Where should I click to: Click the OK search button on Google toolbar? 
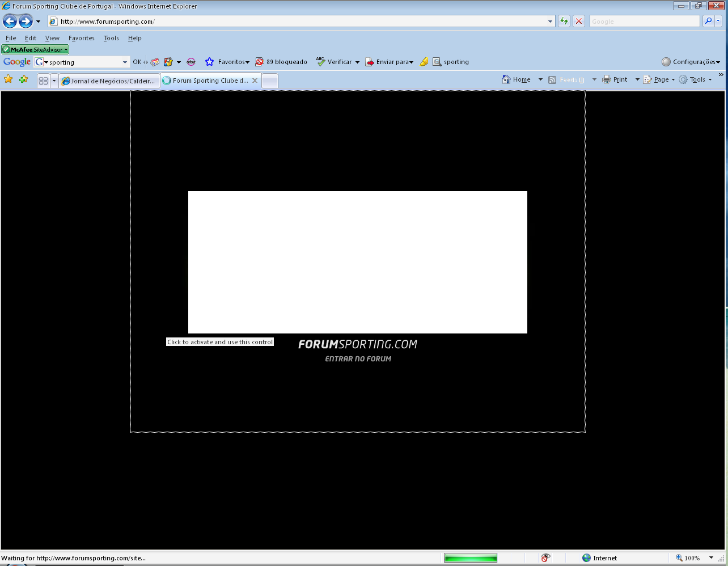[137, 62]
